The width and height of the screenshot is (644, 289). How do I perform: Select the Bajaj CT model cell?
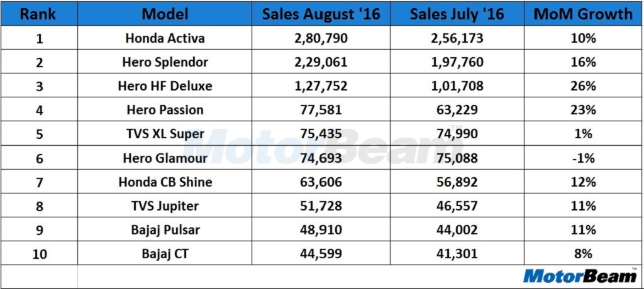165,254
